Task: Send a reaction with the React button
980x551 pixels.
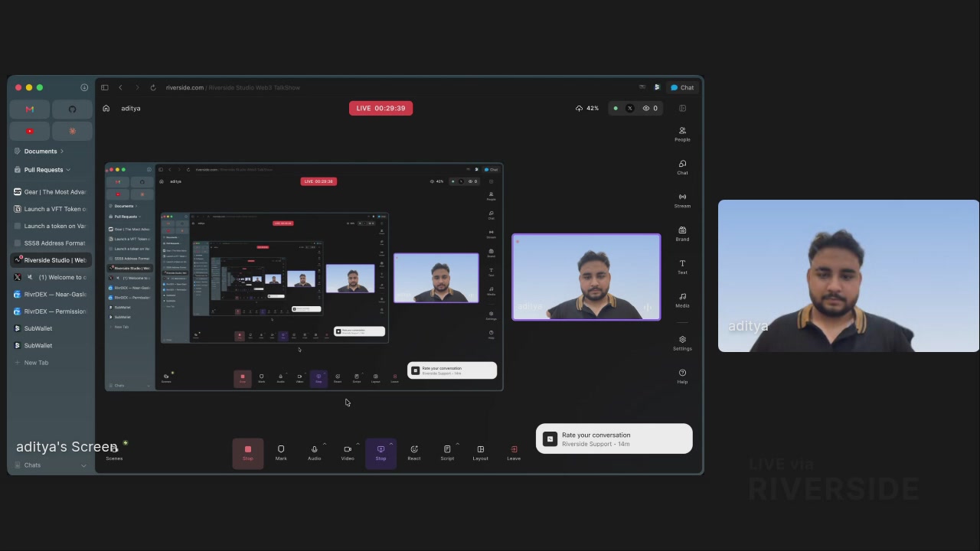Action: coord(414,453)
